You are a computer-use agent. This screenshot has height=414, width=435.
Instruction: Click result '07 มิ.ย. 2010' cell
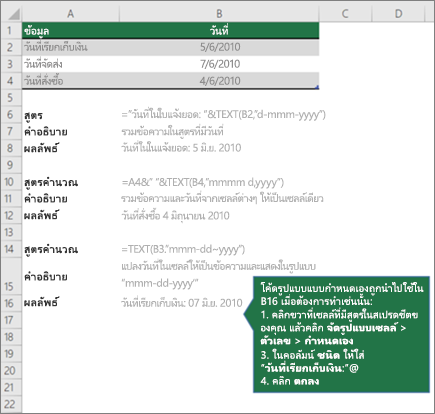click(x=182, y=303)
